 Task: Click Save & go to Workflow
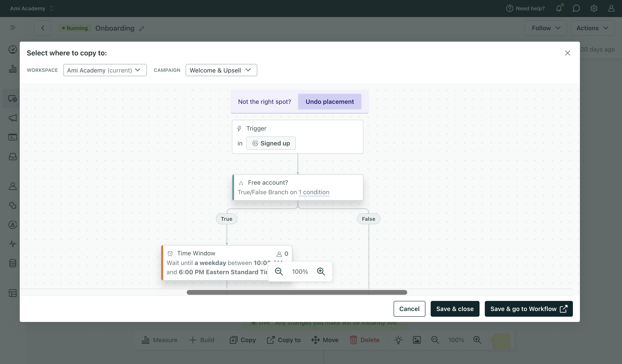click(528, 309)
